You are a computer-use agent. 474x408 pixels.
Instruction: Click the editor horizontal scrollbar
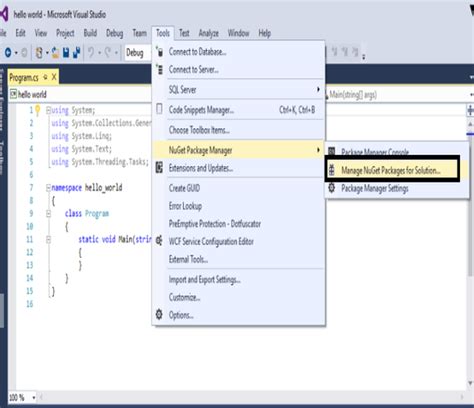[x=252, y=397]
